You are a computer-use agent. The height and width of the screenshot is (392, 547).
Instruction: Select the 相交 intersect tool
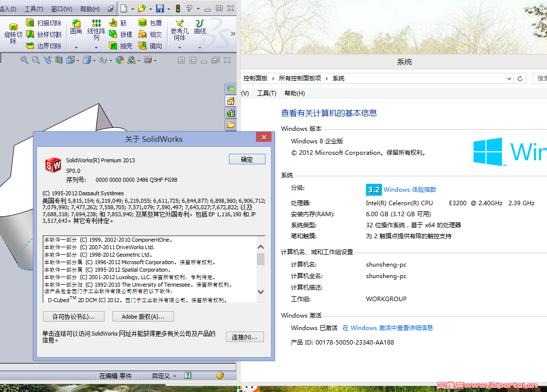[150, 34]
